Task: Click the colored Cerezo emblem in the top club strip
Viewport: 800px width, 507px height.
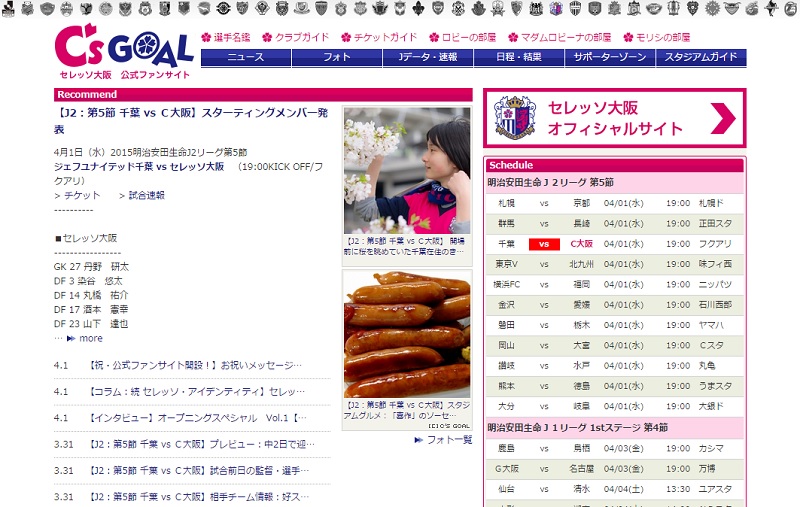Action: (x=556, y=8)
